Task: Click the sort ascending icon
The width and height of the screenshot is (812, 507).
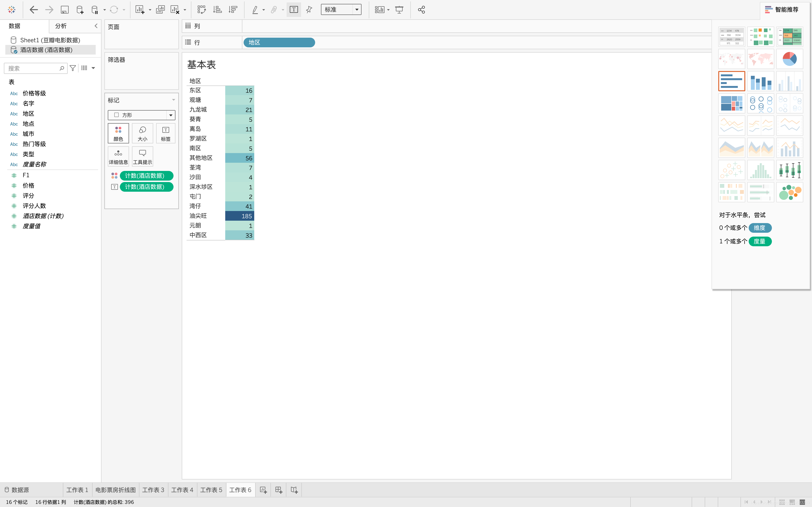Action: pos(217,10)
